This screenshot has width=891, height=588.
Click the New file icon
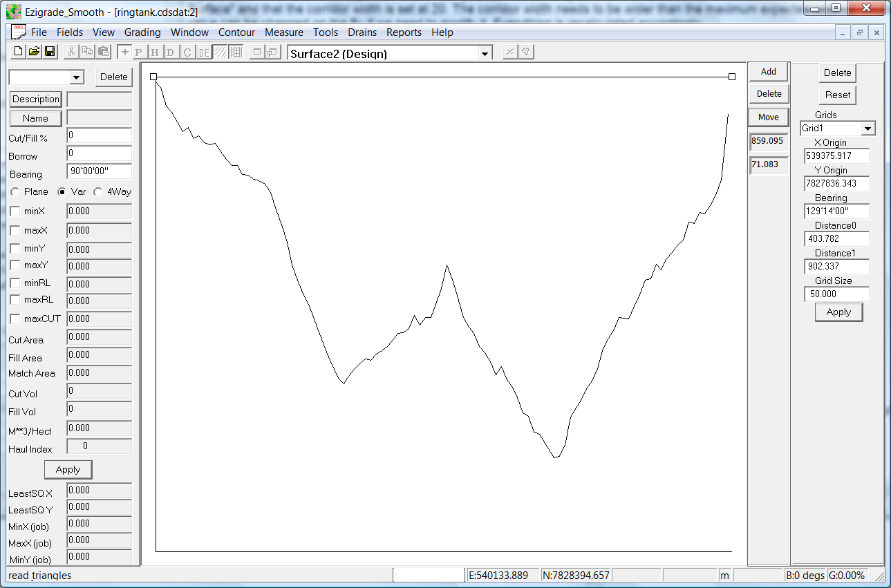[19, 52]
